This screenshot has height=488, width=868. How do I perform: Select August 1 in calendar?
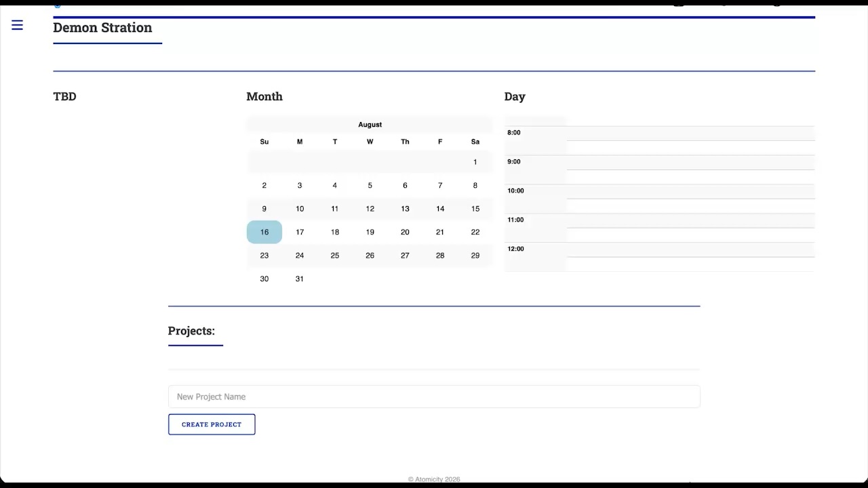click(475, 162)
